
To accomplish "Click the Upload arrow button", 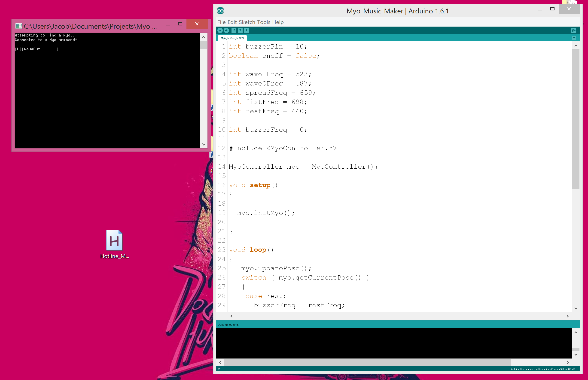I will click(226, 30).
